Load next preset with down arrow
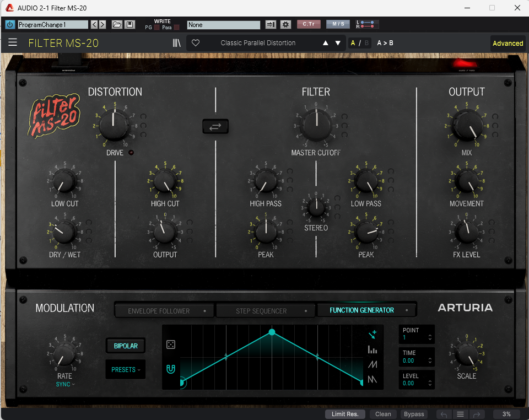 (338, 43)
